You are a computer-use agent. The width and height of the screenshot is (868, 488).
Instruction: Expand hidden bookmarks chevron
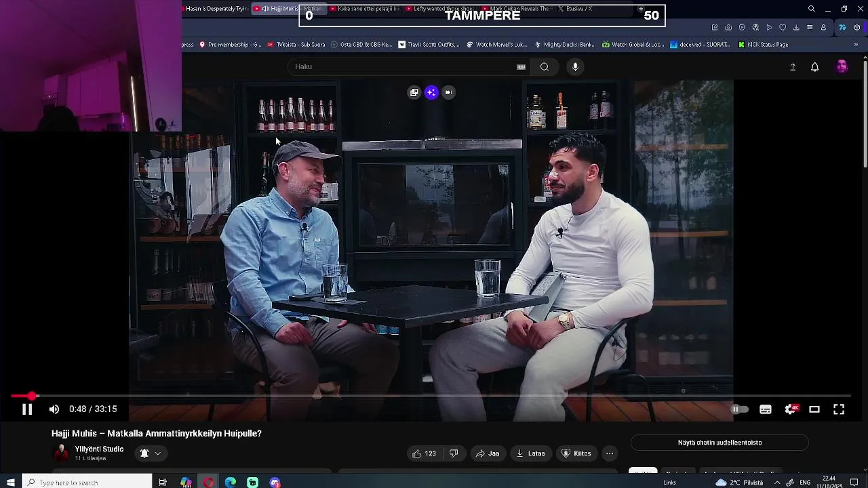pyautogui.click(x=856, y=45)
